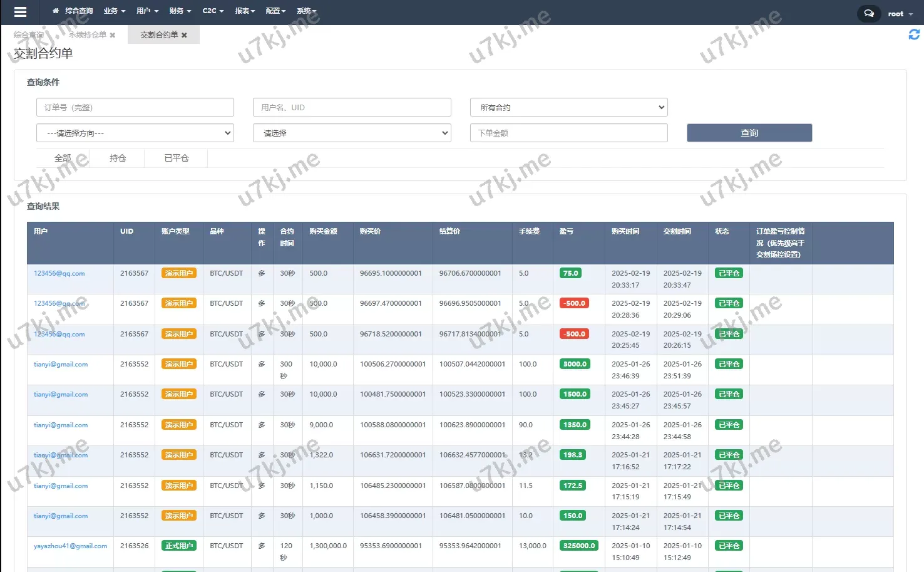Screen dimensions: 924x572
Task: Click the 订单号 order number field
Action: [135, 107]
